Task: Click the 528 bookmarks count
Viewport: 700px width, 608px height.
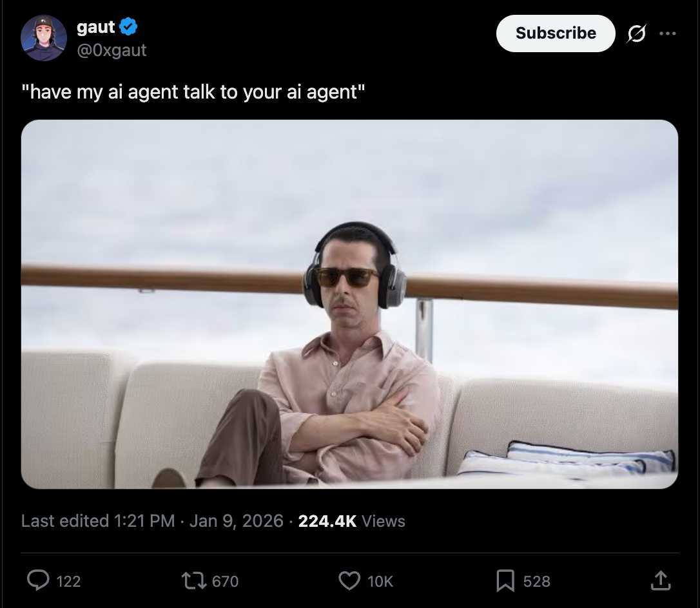Action: pyautogui.click(x=536, y=581)
